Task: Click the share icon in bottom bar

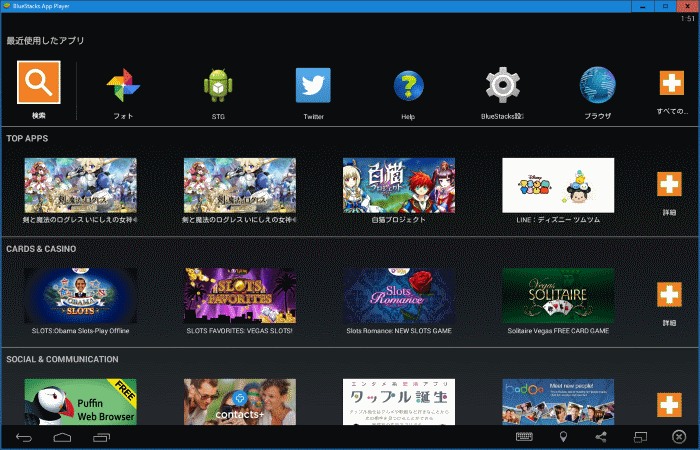Action: point(601,437)
